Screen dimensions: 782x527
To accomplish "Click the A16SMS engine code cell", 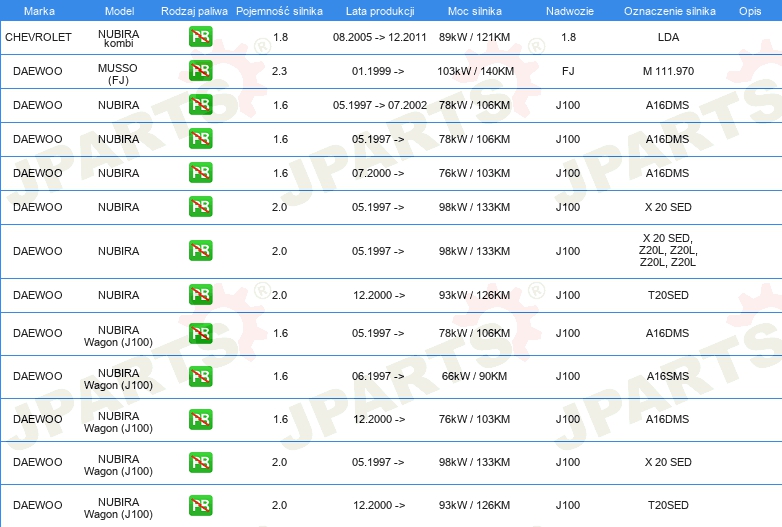I will coord(668,376).
